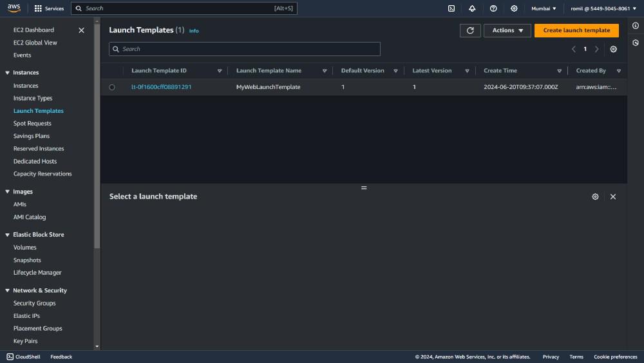Collapse the Elastic Block Store section
This screenshot has height=363, width=644.
[x=7, y=235]
